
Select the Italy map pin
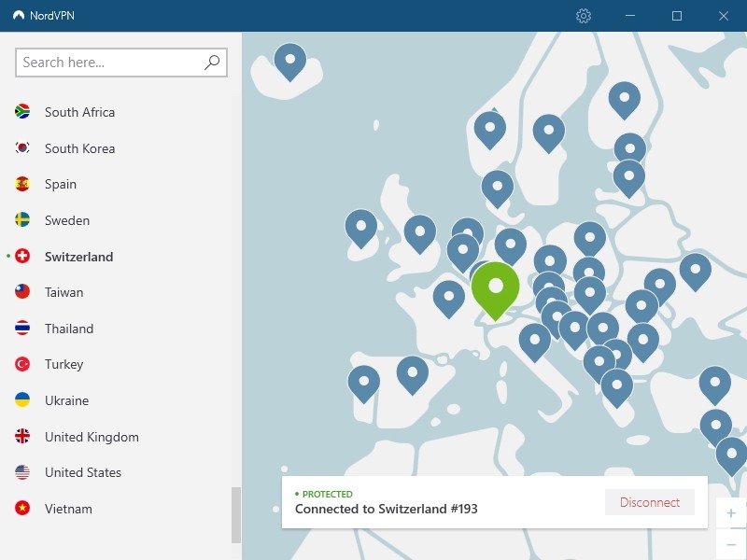tap(534, 342)
